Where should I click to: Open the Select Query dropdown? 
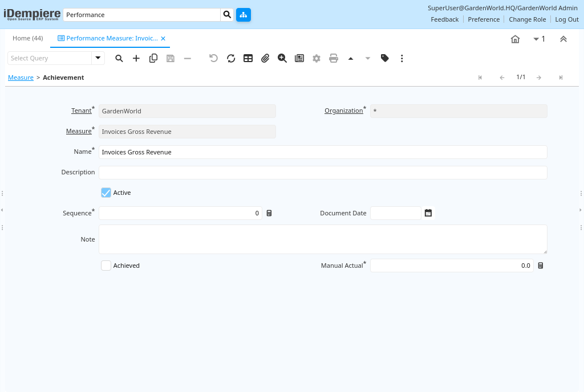click(x=97, y=58)
